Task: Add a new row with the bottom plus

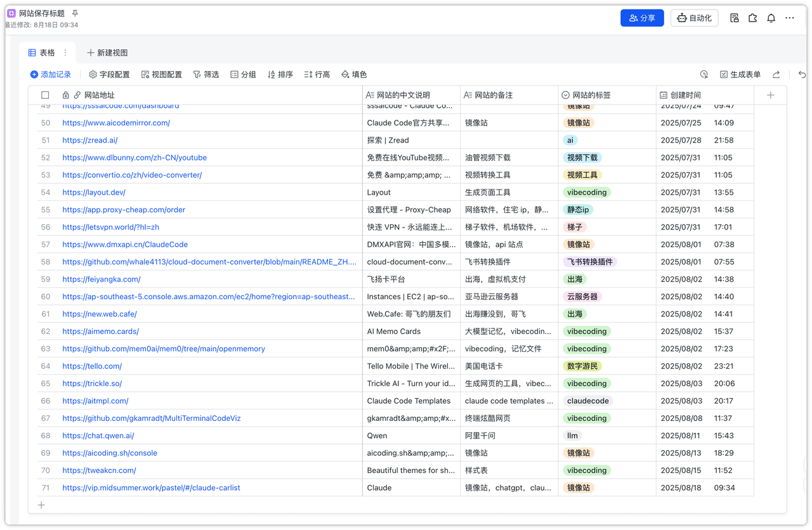Action: click(41, 505)
